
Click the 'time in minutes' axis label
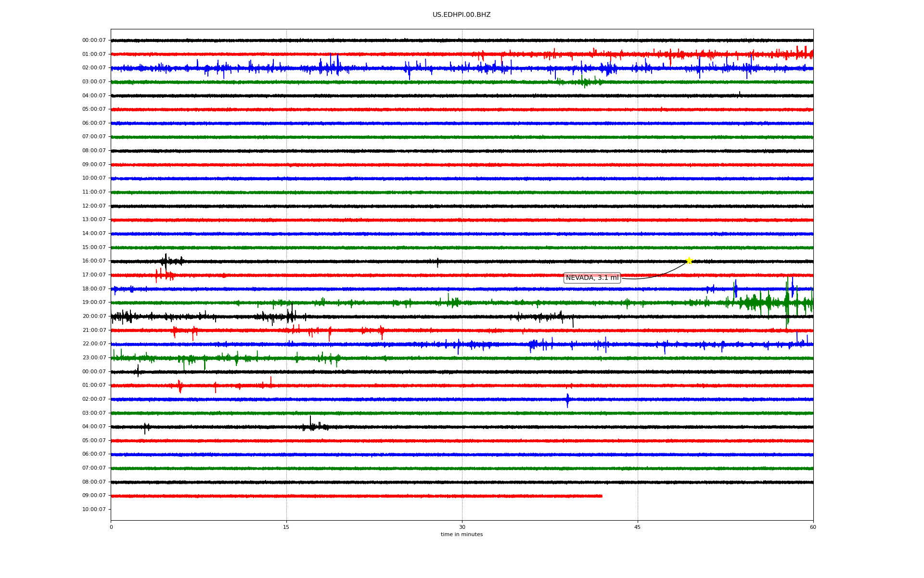(461, 535)
